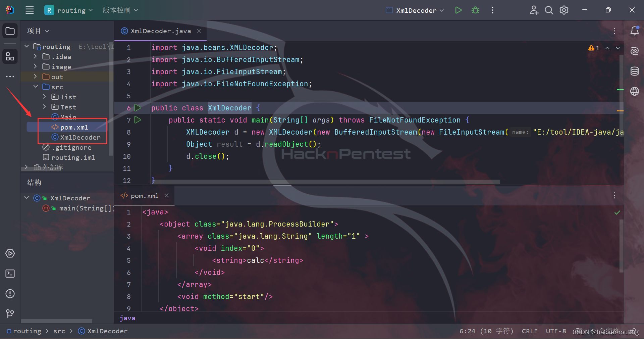Click the green inspection checkmark in pom.xml
The image size is (644, 339).
pyautogui.click(x=617, y=212)
